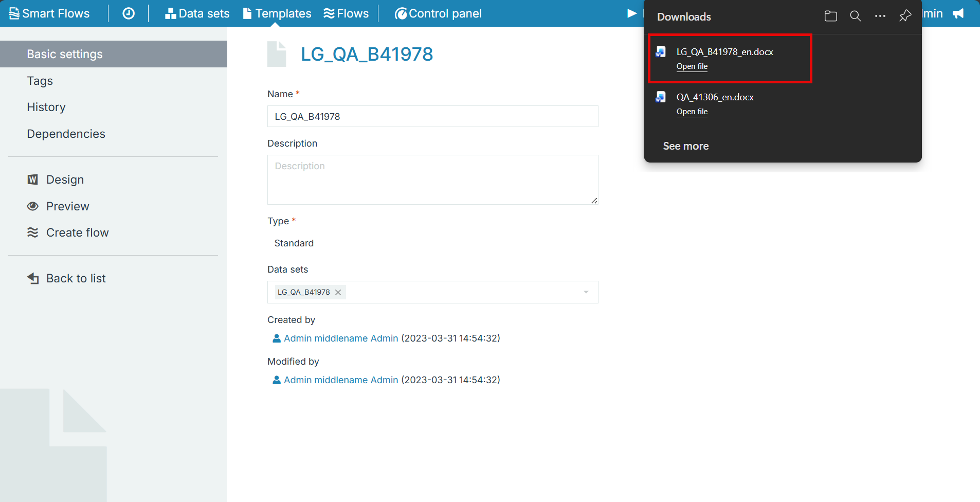Click the clock history icon in top bar
The image size is (980, 502).
129,13
